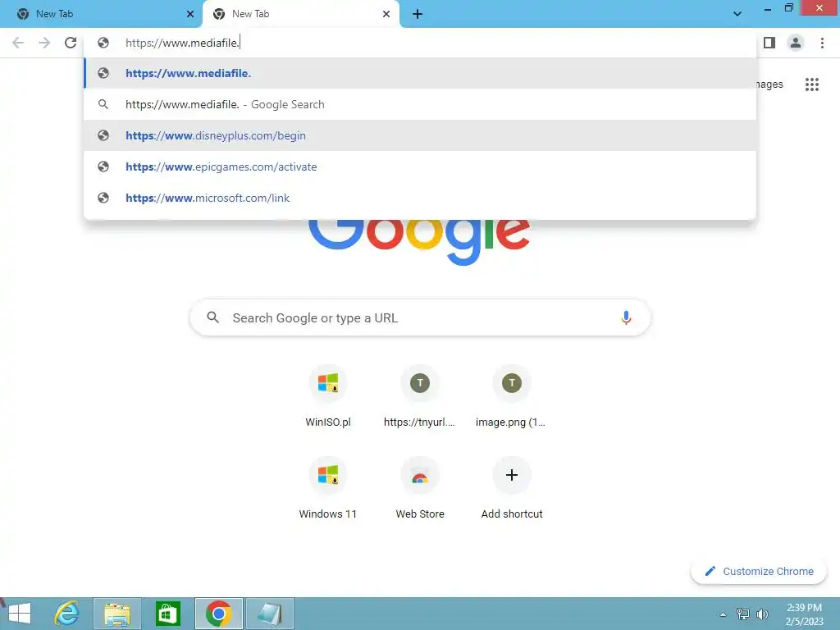Click the network tray icon

point(742,614)
